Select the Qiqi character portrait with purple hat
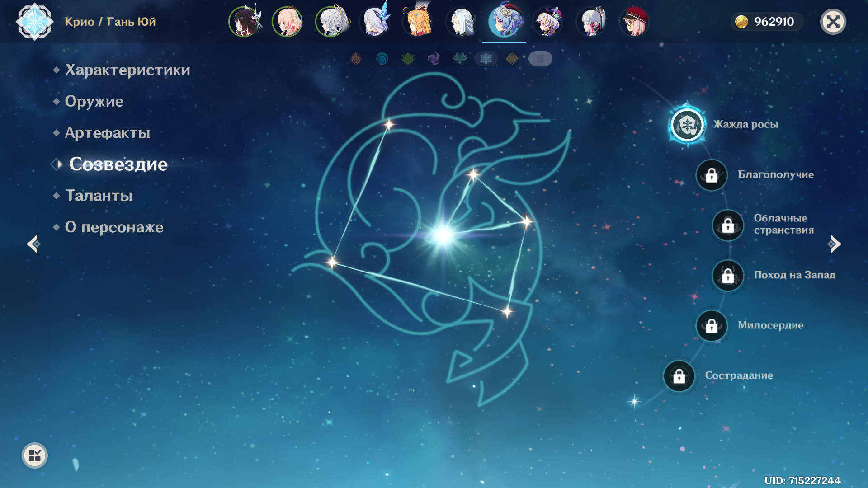 [548, 22]
